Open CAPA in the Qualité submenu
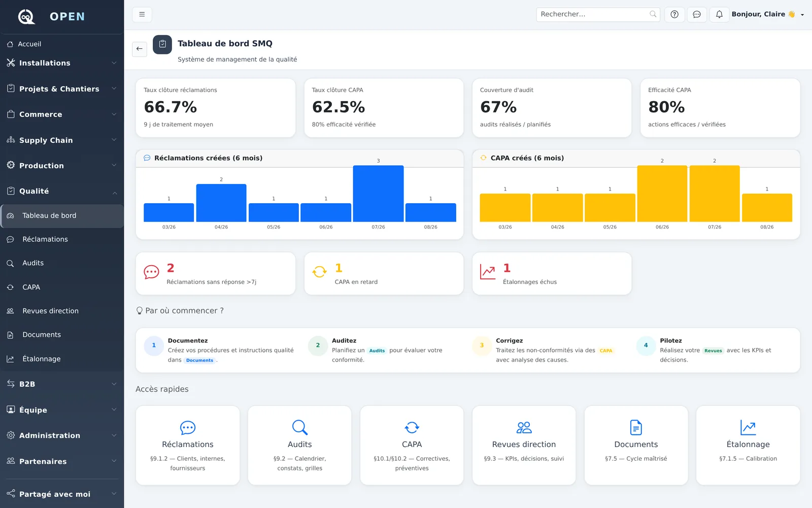This screenshot has width=812, height=508. [62, 287]
